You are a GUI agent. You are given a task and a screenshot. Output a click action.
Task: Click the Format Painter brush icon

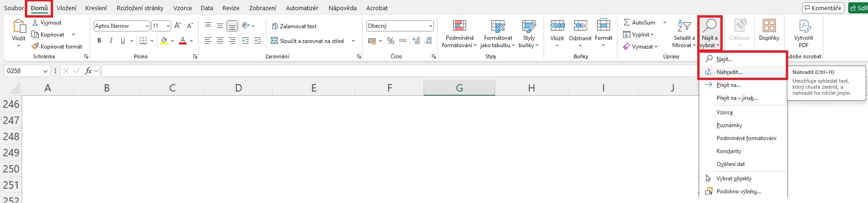coord(35,47)
